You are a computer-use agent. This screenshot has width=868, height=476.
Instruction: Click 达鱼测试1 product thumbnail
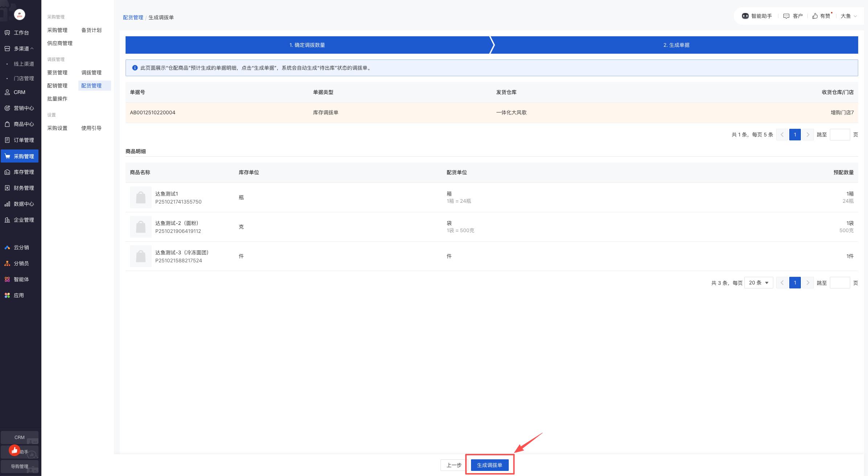141,197
